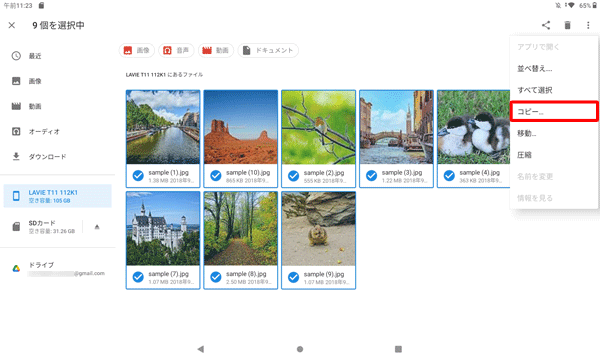Filter by 画像 chip
Viewport: 600px width, 360px height.
(x=137, y=50)
